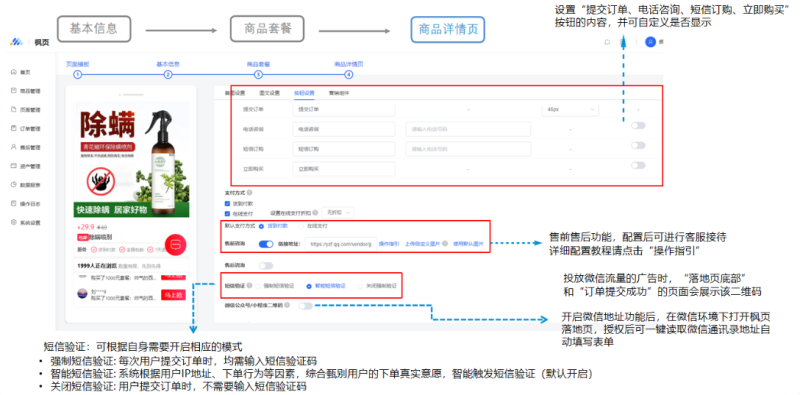This screenshot has width=800, height=395.
Task: Enable 微信公众号/小程序二维码 switch
Action: (306, 306)
